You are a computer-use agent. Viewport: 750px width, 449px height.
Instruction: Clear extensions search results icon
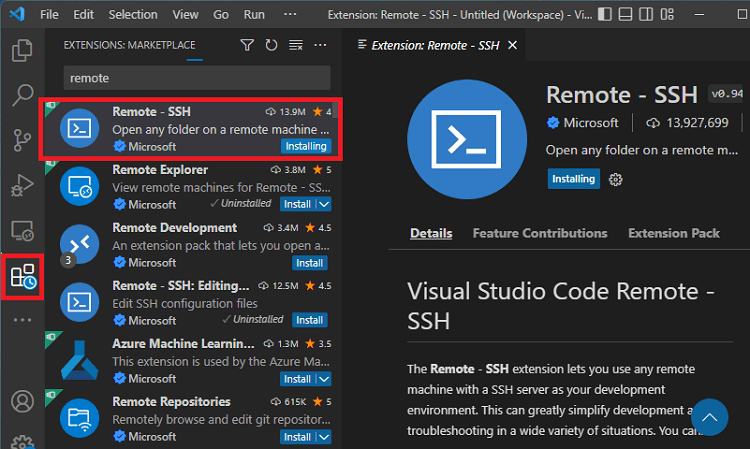pos(295,45)
